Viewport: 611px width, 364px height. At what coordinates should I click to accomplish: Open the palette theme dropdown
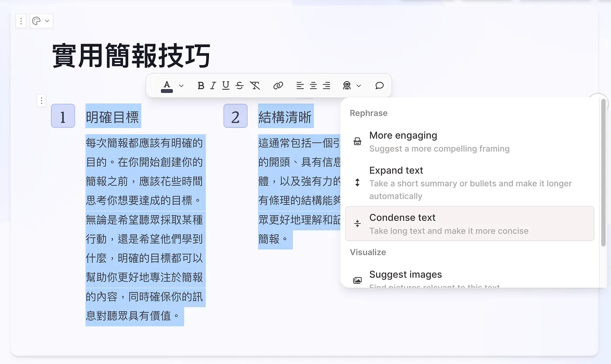41,21
